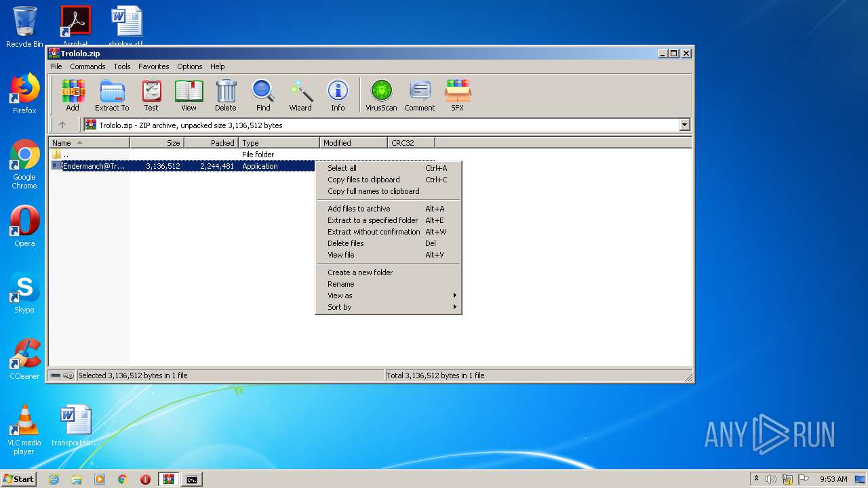Sort by the Modified column header
This screenshot has height=488, width=868.
click(x=353, y=143)
